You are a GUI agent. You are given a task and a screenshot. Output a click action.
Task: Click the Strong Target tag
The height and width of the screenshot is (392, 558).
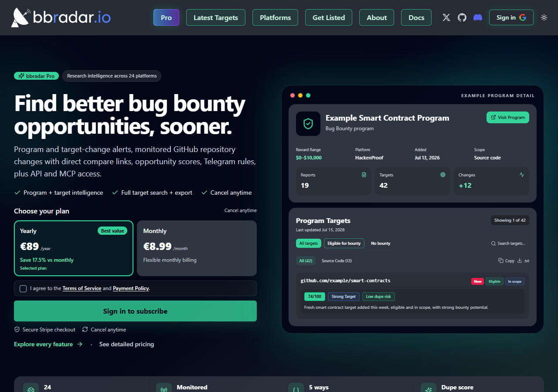(x=344, y=297)
